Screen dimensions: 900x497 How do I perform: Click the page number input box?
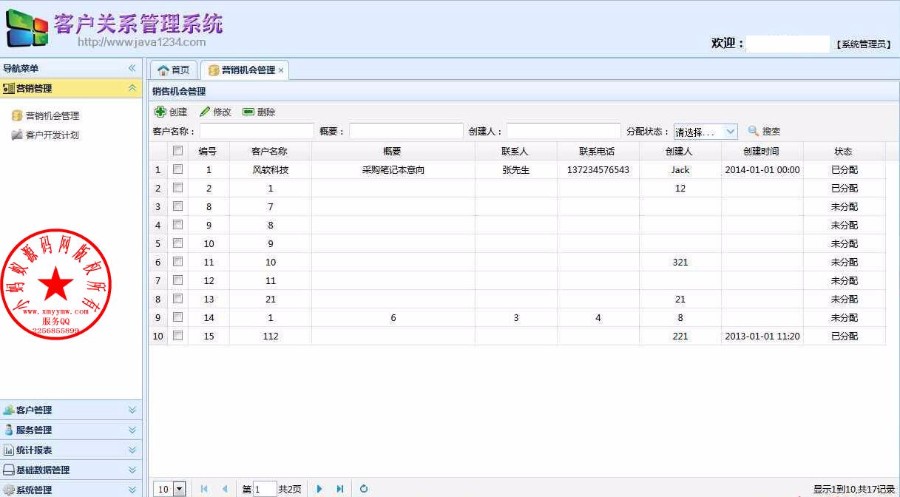pyautogui.click(x=265, y=489)
